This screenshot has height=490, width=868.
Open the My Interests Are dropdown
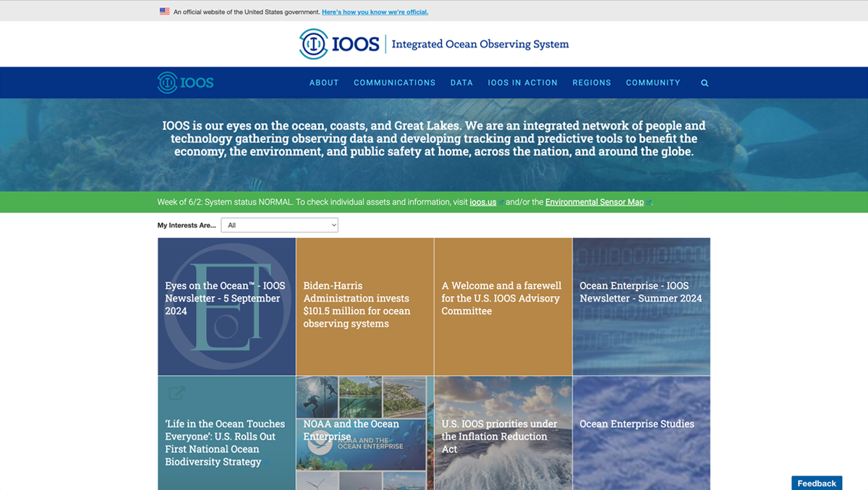click(279, 225)
